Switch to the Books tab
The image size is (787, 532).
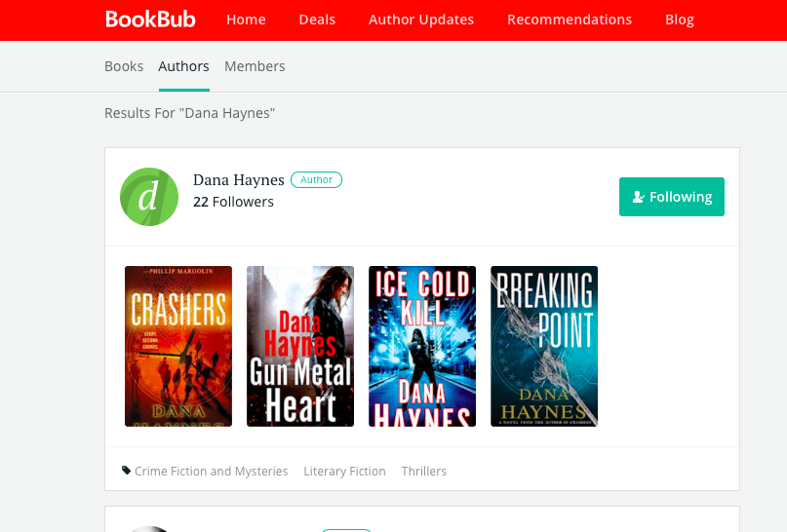pos(124,66)
